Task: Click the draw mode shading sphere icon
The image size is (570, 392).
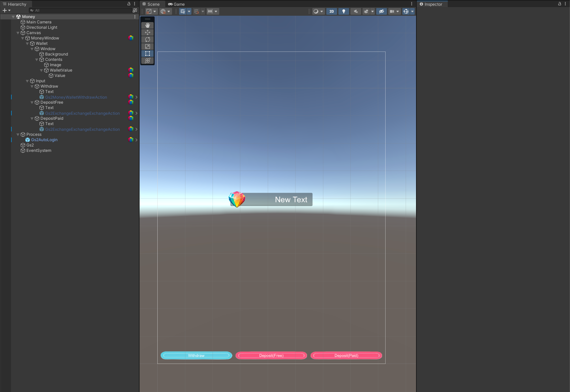Action: point(316,11)
